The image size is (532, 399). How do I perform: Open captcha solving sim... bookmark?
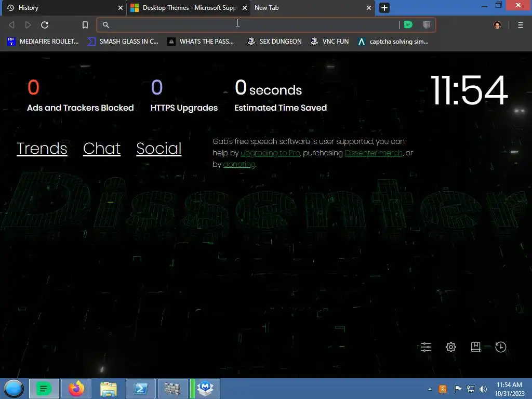tap(393, 42)
